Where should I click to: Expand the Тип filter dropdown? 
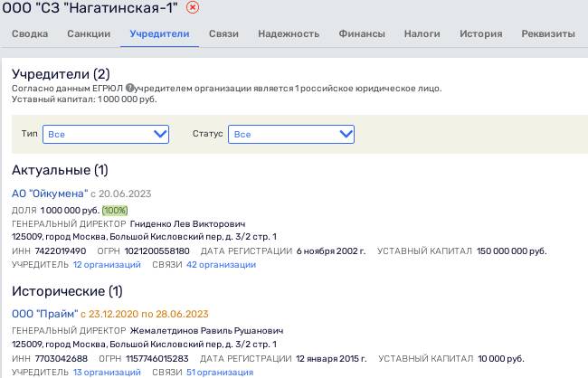(x=106, y=134)
